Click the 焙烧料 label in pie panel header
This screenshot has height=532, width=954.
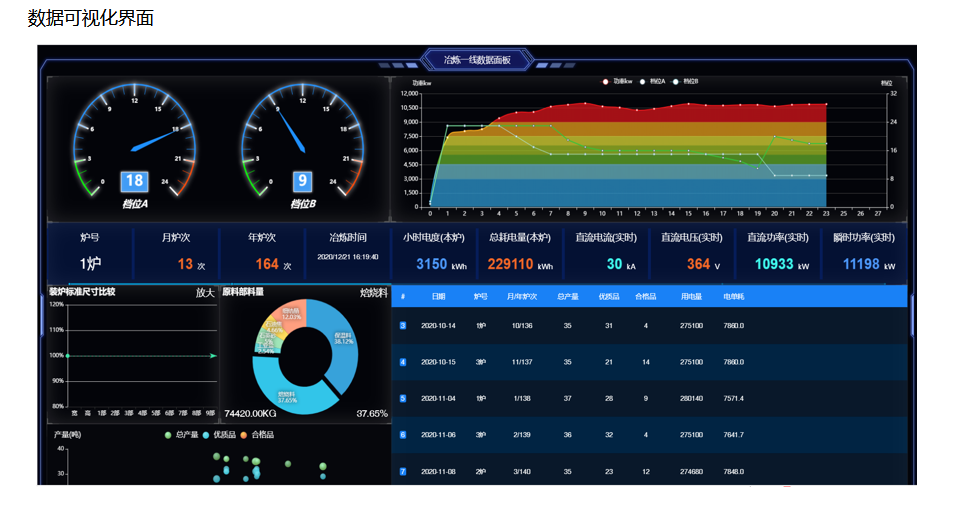374,293
